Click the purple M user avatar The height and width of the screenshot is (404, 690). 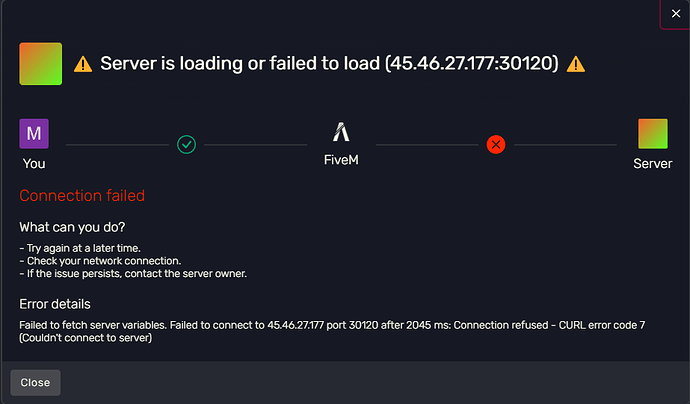(x=34, y=133)
